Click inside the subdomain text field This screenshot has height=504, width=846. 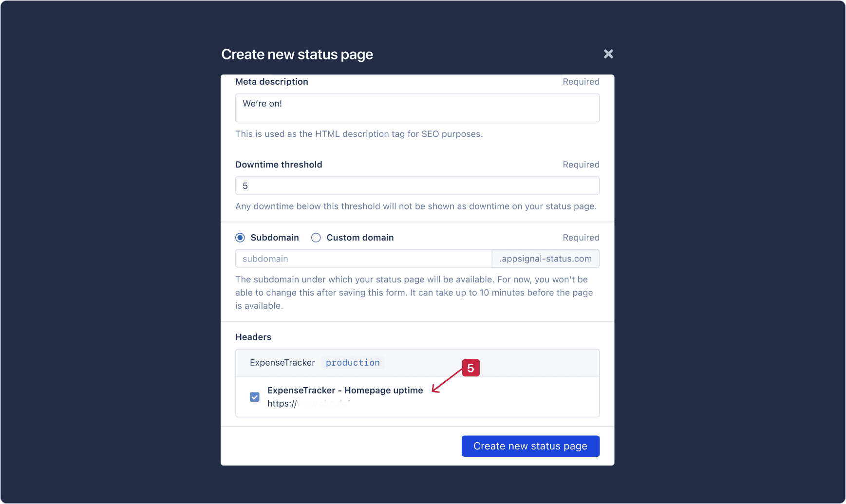[363, 259]
